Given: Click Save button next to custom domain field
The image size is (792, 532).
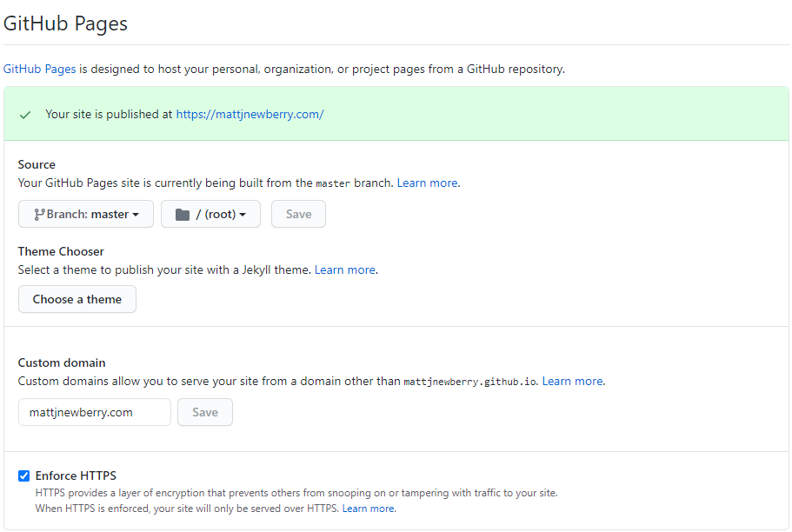Looking at the screenshot, I should click(205, 412).
